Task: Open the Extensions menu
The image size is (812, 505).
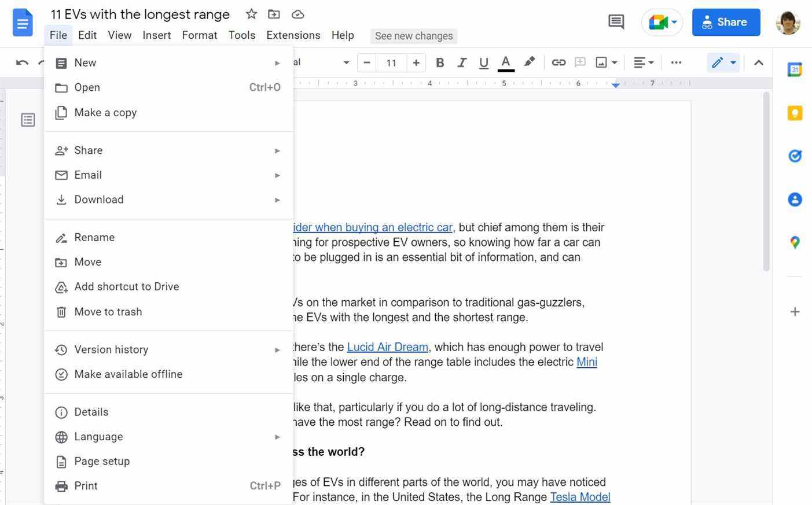Action: click(293, 35)
